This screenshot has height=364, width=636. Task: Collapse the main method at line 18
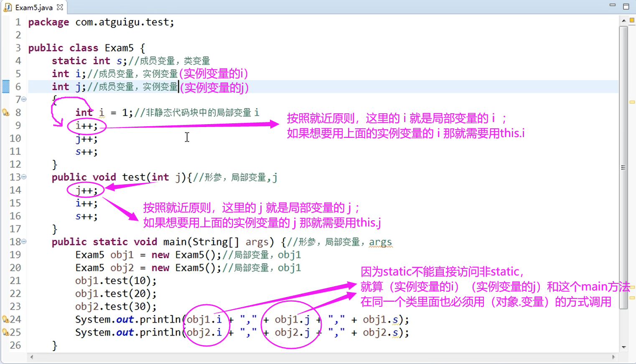click(24, 242)
